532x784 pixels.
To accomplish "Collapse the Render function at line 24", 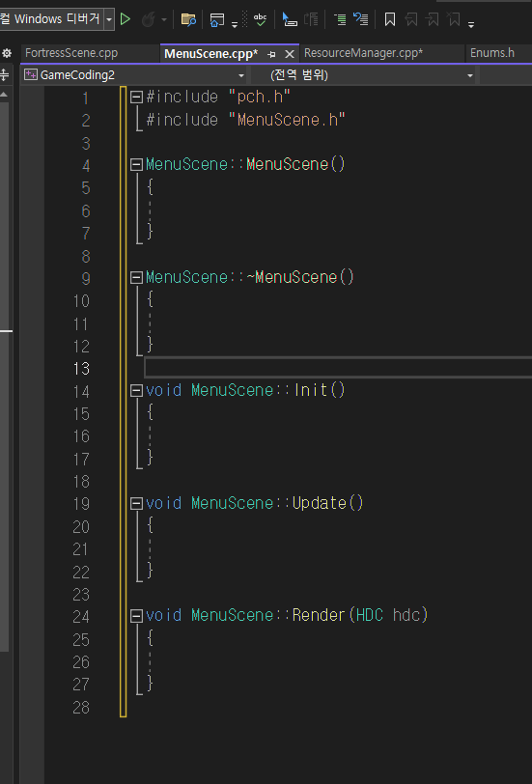I will (136, 617).
